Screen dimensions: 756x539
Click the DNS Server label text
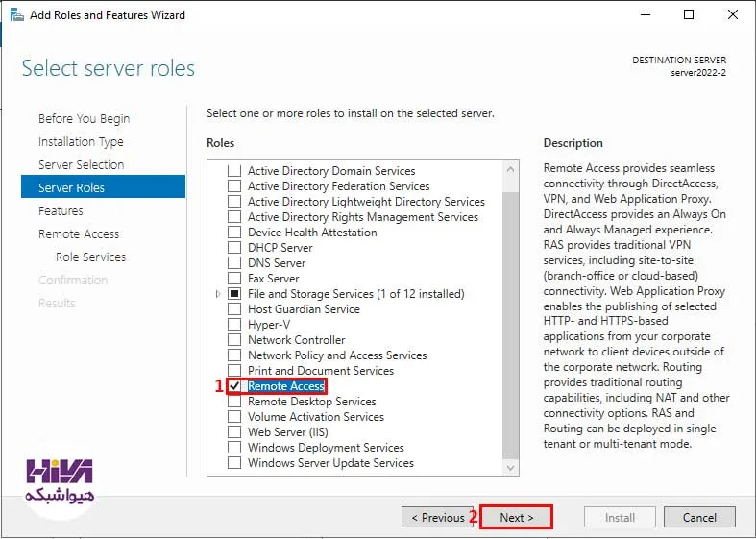pos(277,263)
